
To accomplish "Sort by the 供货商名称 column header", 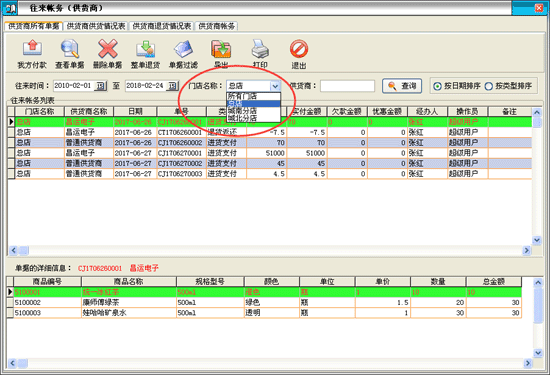I will click(x=89, y=112).
